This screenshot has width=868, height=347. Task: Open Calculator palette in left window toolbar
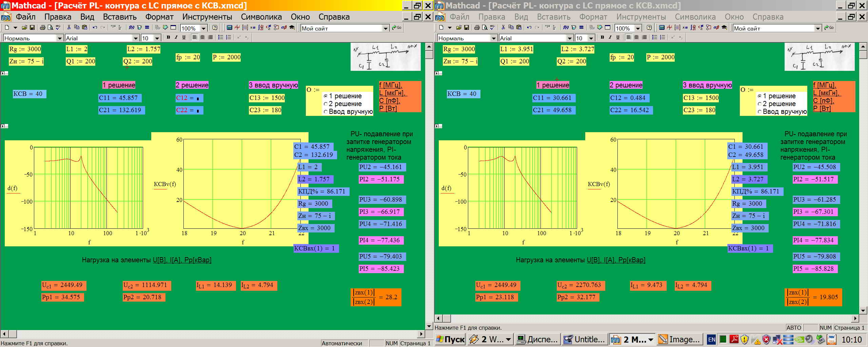pos(229,27)
